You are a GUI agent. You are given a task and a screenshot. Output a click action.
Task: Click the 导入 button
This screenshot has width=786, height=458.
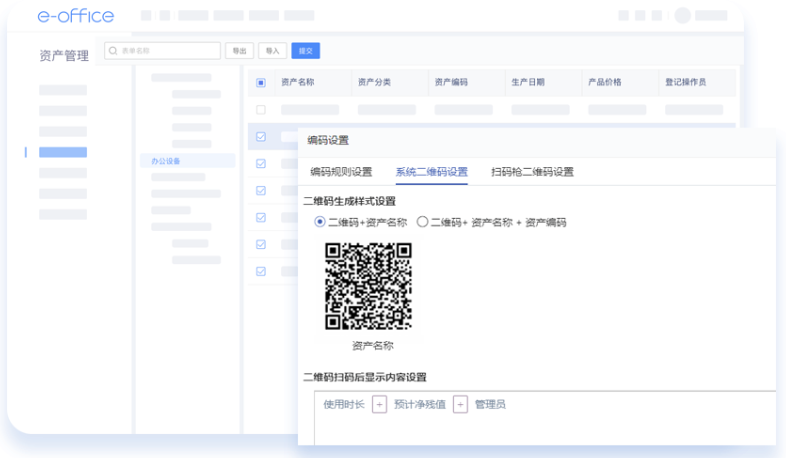point(272,51)
